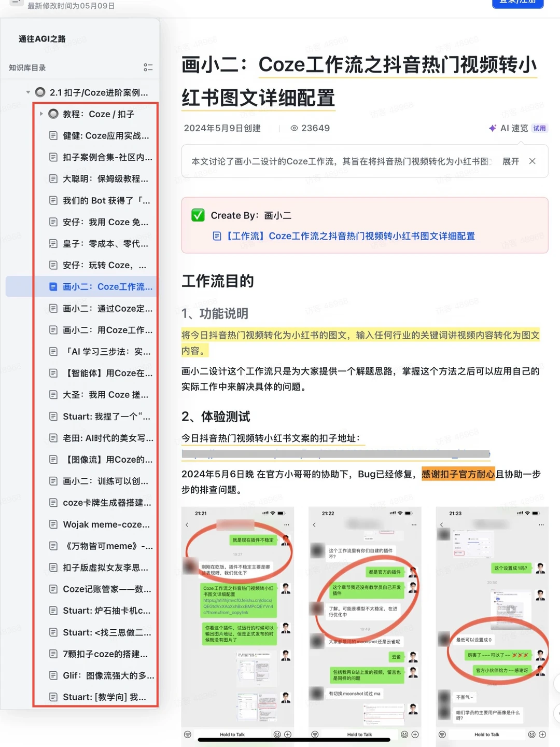Click the 试用 badge
Image resolution: width=560 pixels, height=747 pixels.
tap(539, 128)
